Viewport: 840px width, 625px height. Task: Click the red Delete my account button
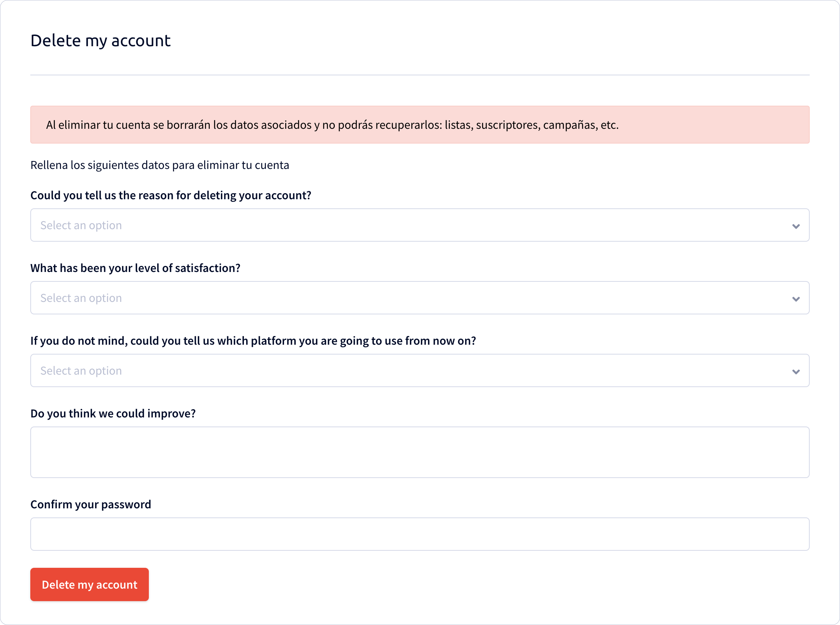tap(89, 584)
